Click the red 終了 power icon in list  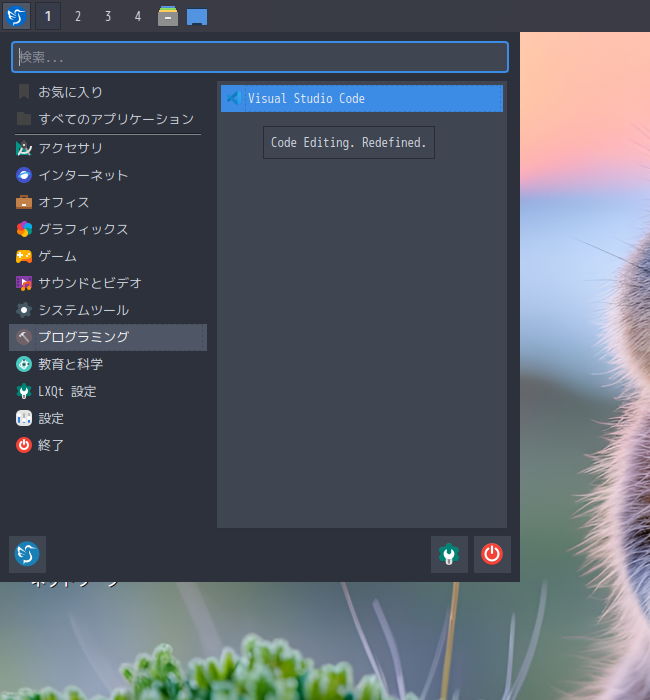(x=24, y=445)
